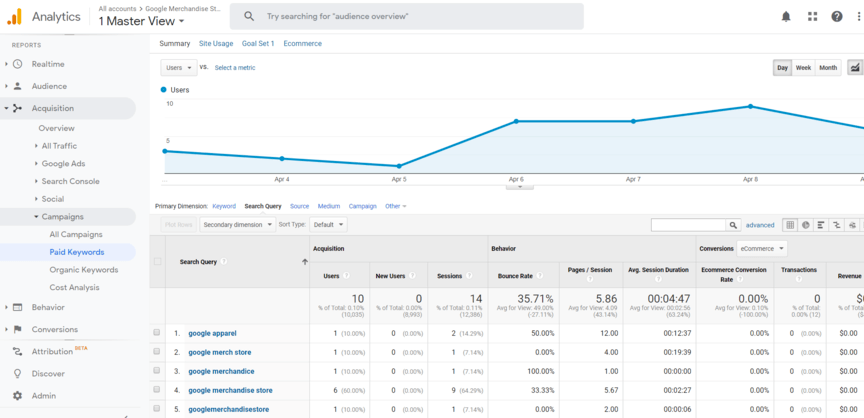This screenshot has height=418, width=864.
Task: Open the advanced filter link
Action: point(760,225)
